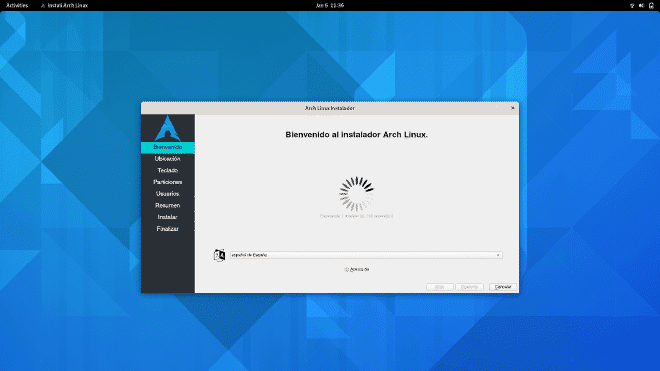The image size is (660, 371).
Task: Open the clock and calendar in top bar
Action: pos(330,5)
